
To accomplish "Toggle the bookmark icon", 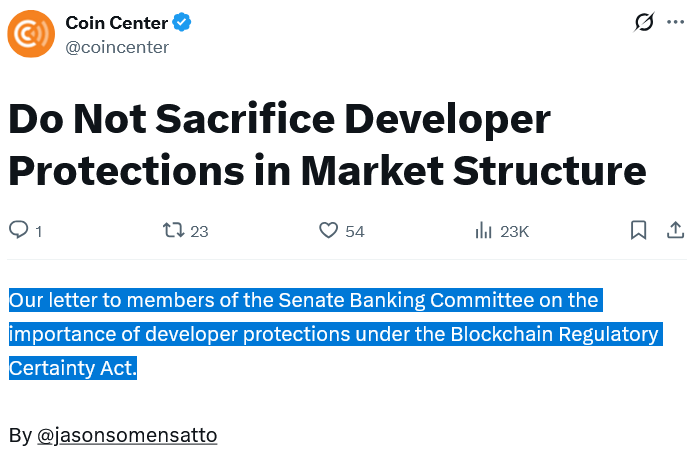I will tap(638, 231).
